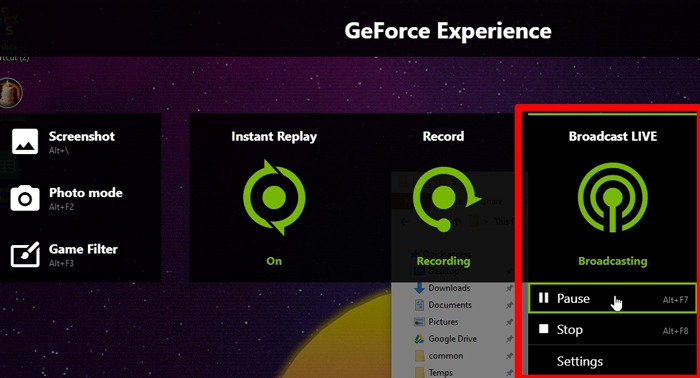
Task: Click the pin icon beside Documents
Action: [x=509, y=305]
